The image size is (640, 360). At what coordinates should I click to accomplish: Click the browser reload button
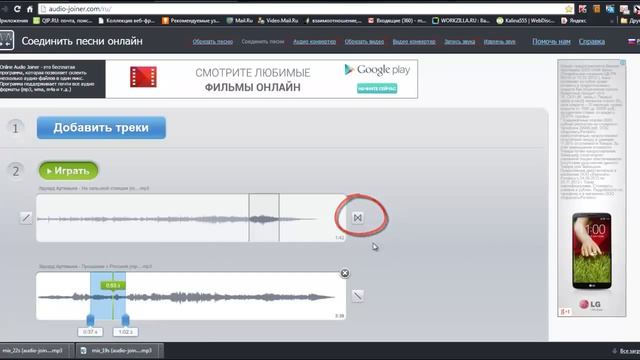point(17,9)
